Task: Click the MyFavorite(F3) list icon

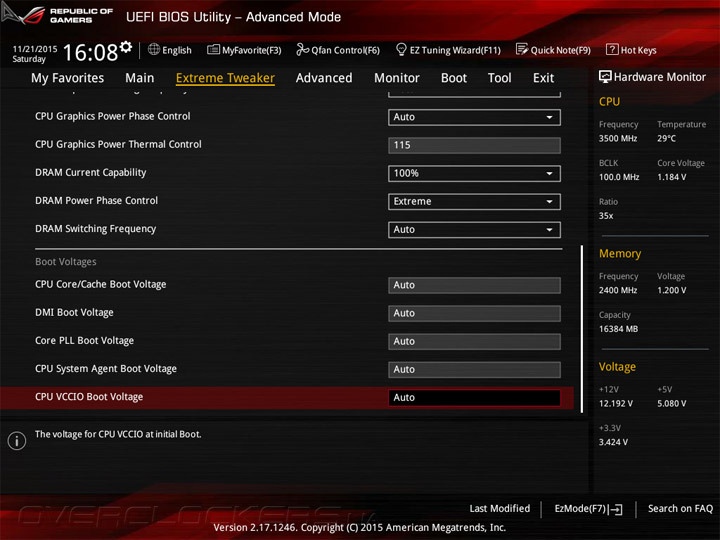Action: coord(213,49)
